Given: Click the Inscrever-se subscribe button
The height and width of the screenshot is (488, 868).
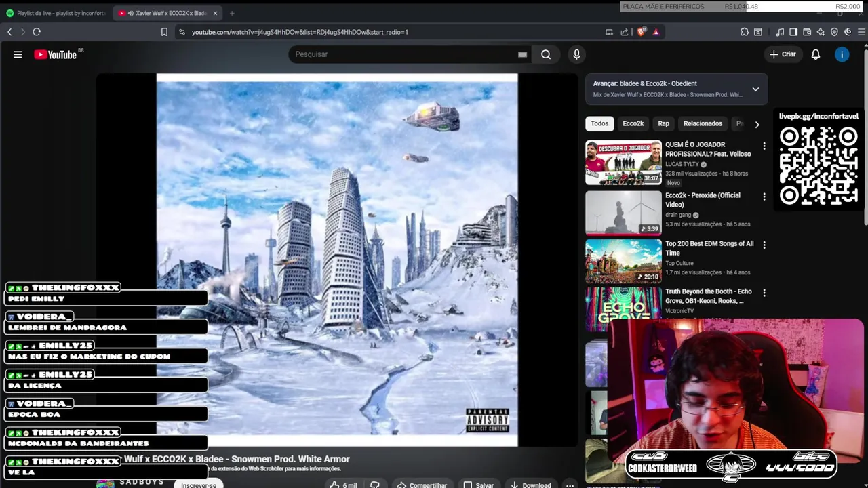Looking at the screenshot, I should 199,485.
